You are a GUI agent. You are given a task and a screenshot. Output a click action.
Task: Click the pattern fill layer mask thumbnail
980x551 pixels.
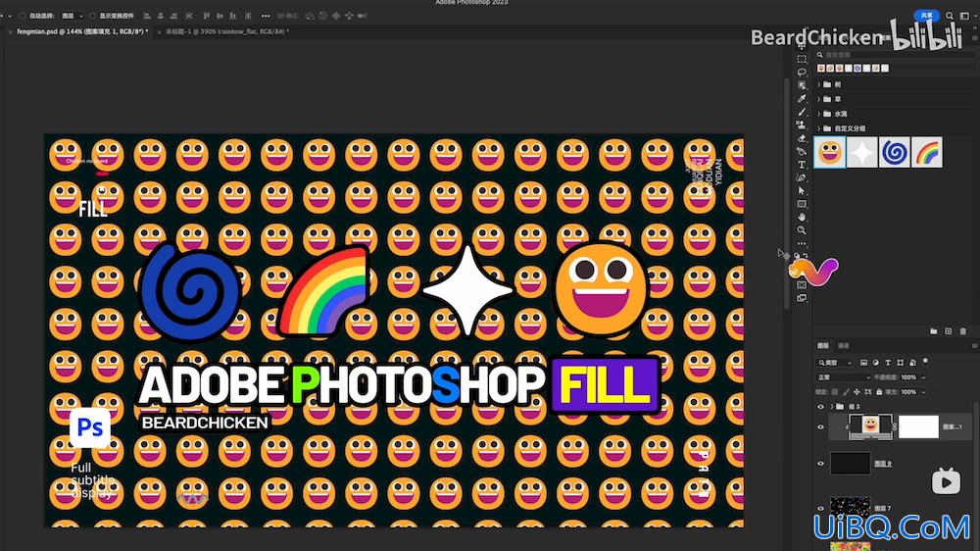click(x=919, y=426)
